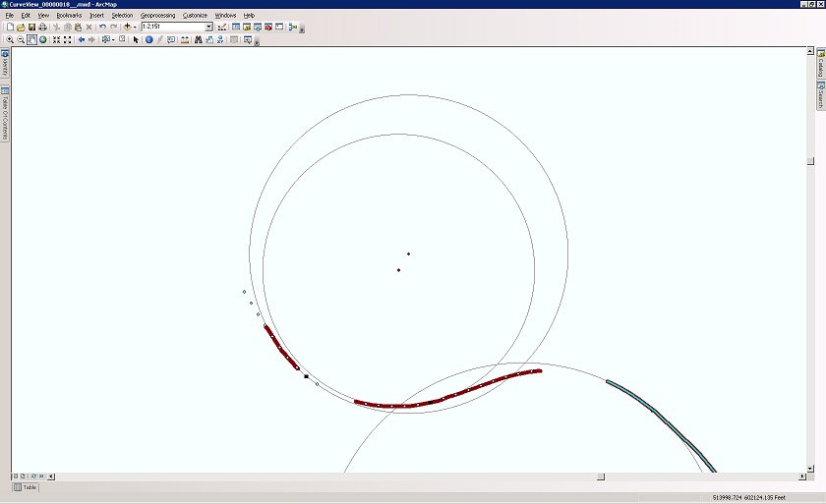Open the Find binoculars tool
This screenshot has width=826, height=504.
(x=198, y=40)
